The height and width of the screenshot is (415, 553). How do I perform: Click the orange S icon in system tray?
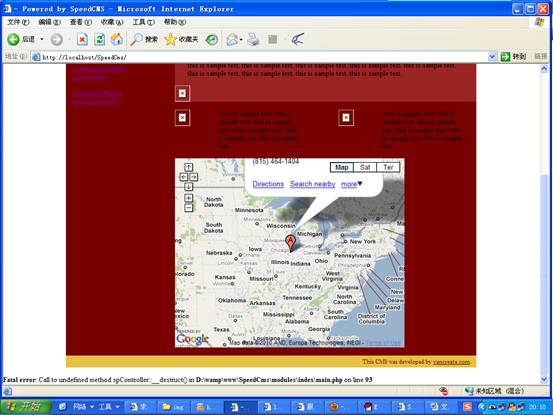[467, 407]
